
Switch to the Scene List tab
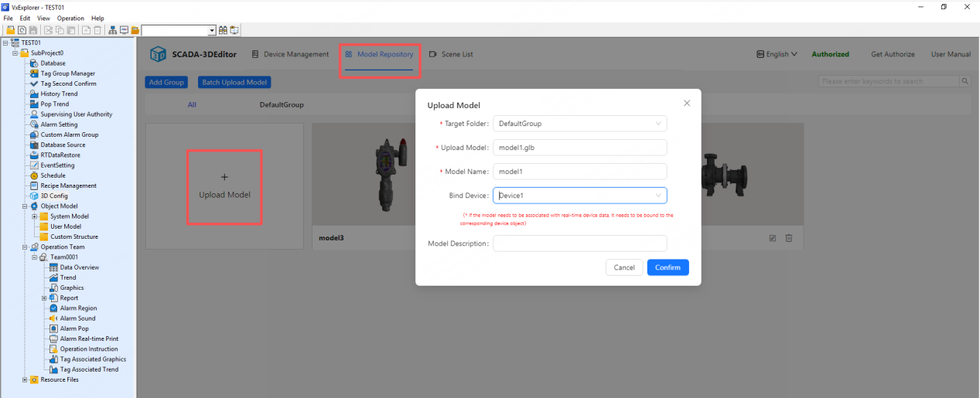(x=451, y=55)
